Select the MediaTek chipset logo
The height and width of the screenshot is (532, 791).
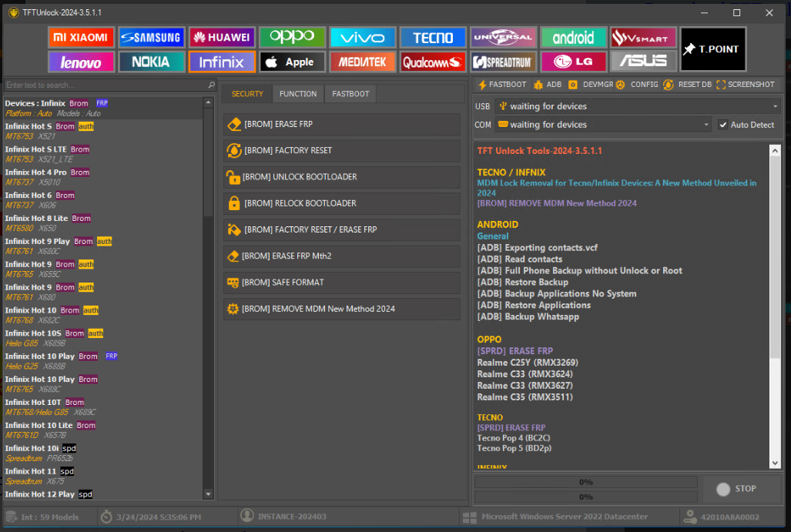click(362, 62)
